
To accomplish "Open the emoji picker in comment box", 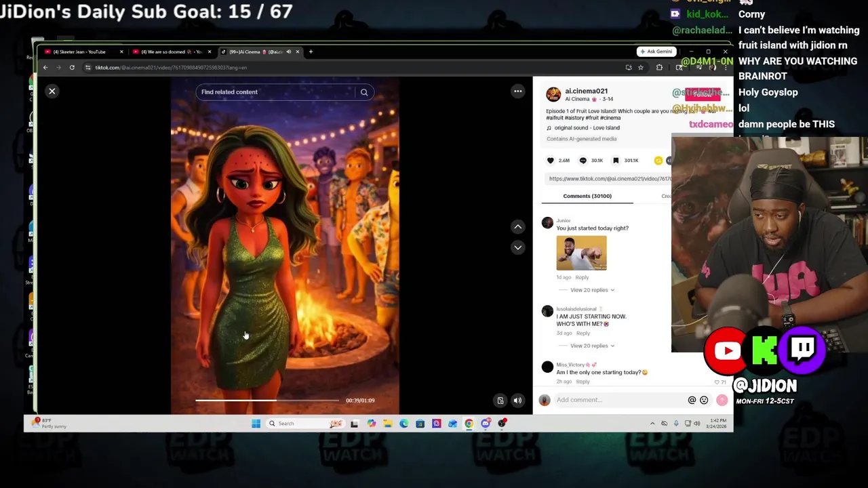I will [704, 400].
